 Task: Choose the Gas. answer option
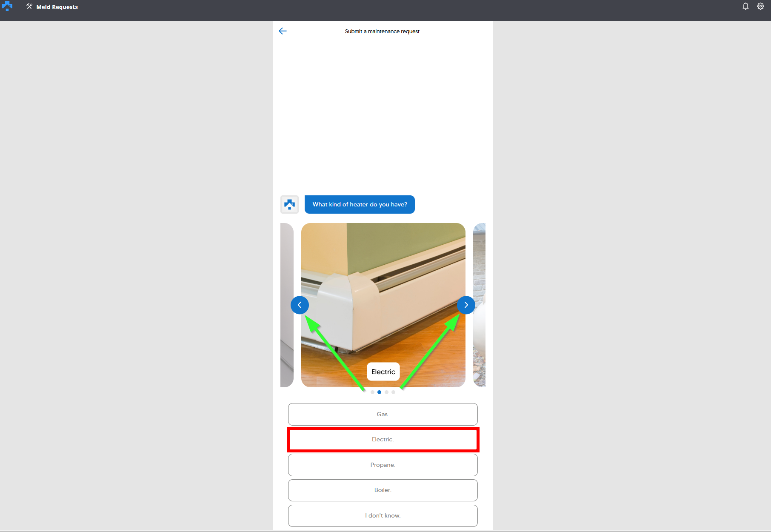tap(383, 414)
